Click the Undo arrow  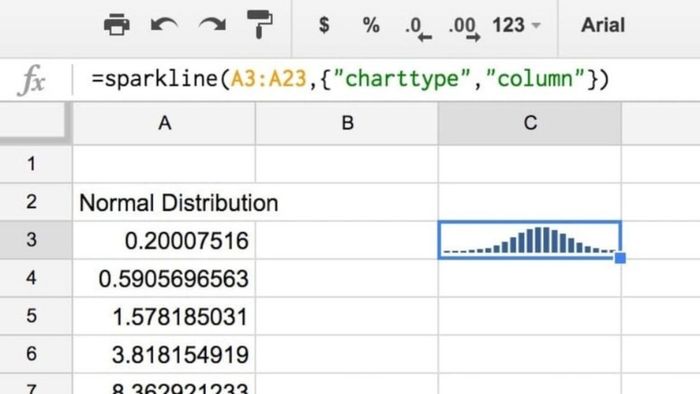point(164,25)
